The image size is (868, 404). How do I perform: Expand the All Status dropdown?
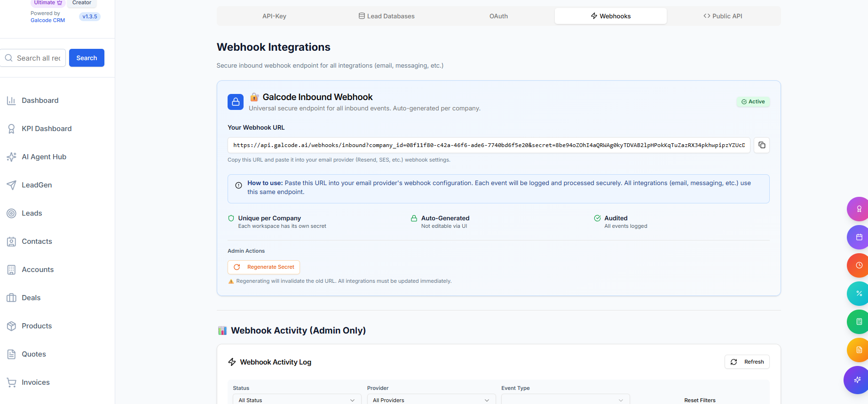click(x=297, y=400)
